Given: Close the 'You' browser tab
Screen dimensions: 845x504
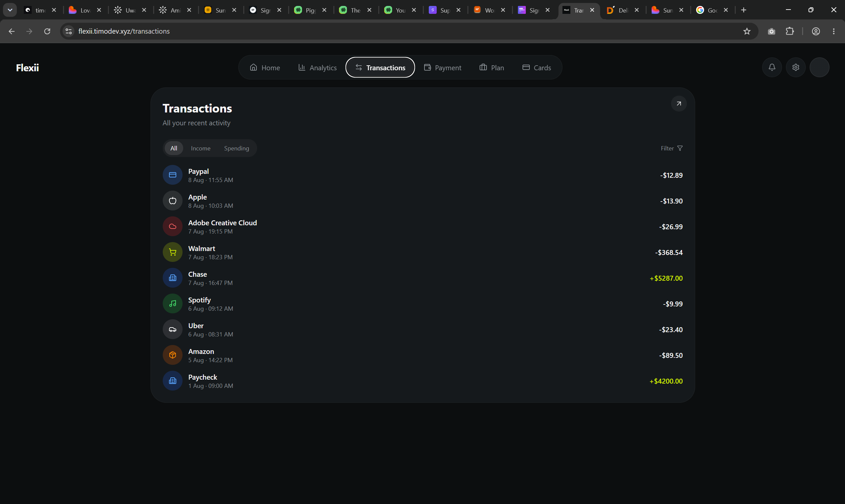Looking at the screenshot, I should point(414,10).
